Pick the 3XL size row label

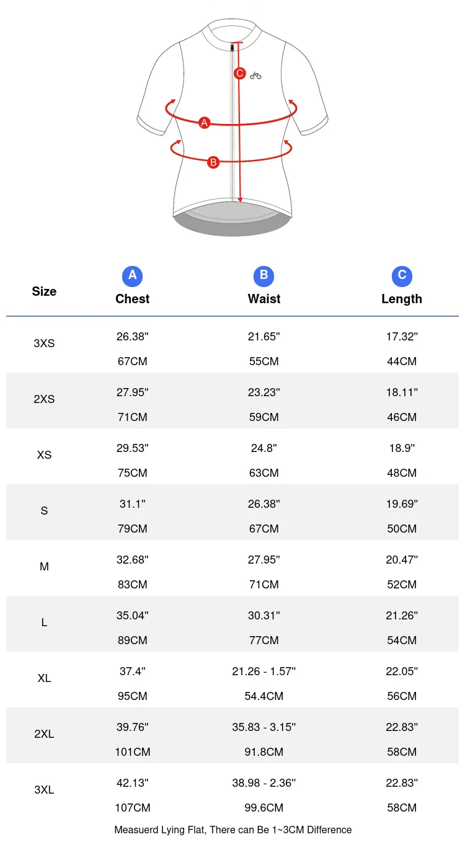[x=44, y=790]
